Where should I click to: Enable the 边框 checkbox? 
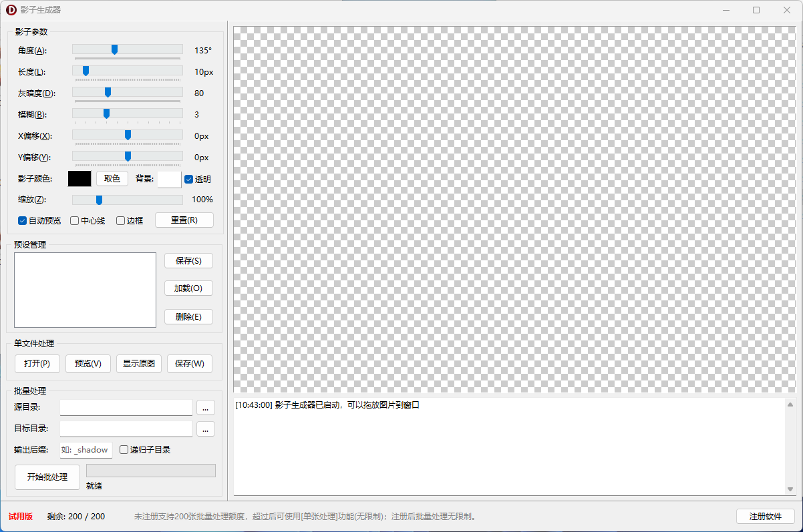pos(121,220)
